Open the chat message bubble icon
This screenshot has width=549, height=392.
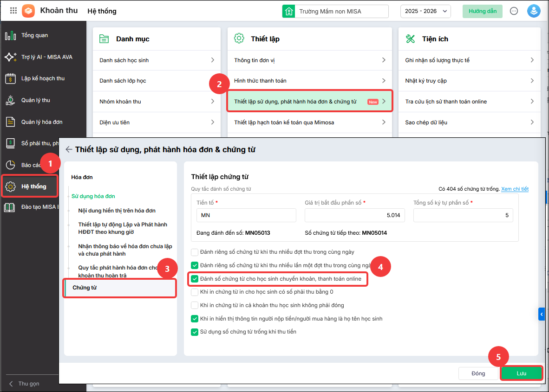[x=514, y=11]
